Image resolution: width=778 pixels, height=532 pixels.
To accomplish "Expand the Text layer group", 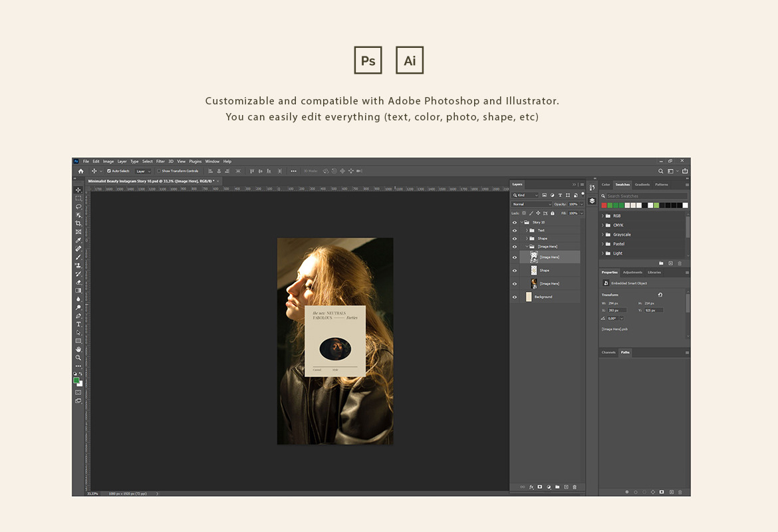I will pyautogui.click(x=527, y=231).
